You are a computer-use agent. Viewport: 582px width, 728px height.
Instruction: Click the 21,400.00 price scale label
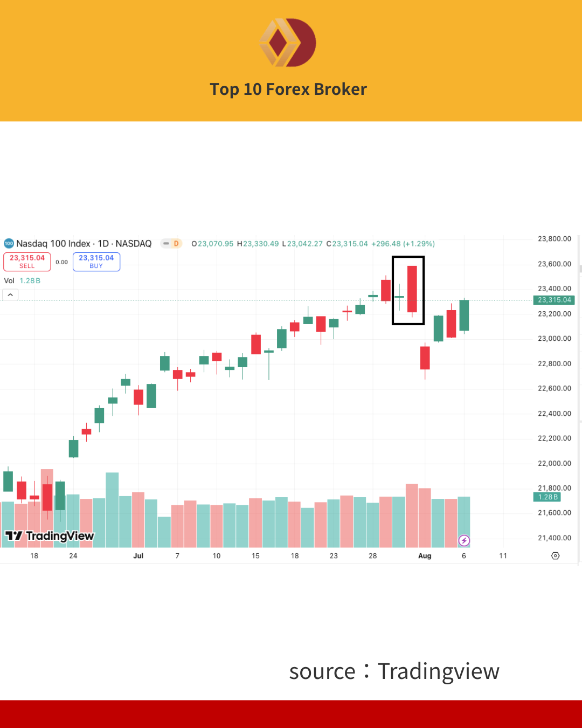pos(555,538)
